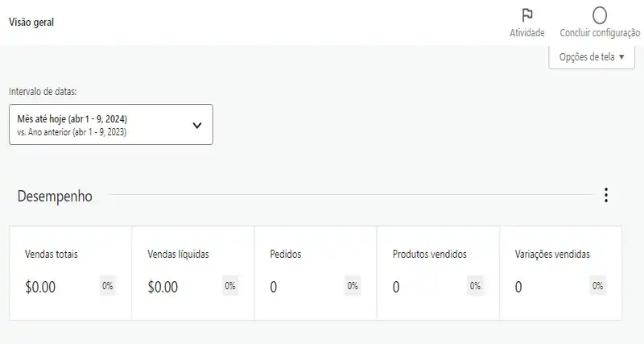Viewport: 644px width, 344px height.
Task: Open the Desempenho three-dot options menu
Action: click(606, 195)
